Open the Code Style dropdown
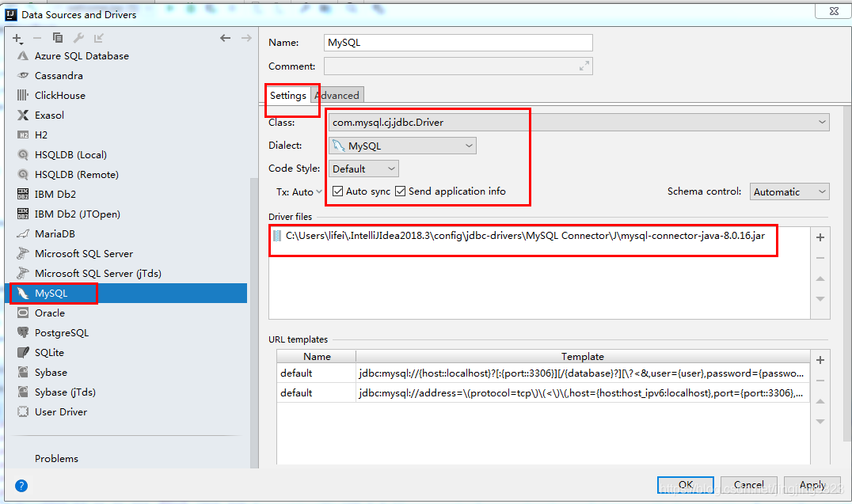 click(x=363, y=169)
